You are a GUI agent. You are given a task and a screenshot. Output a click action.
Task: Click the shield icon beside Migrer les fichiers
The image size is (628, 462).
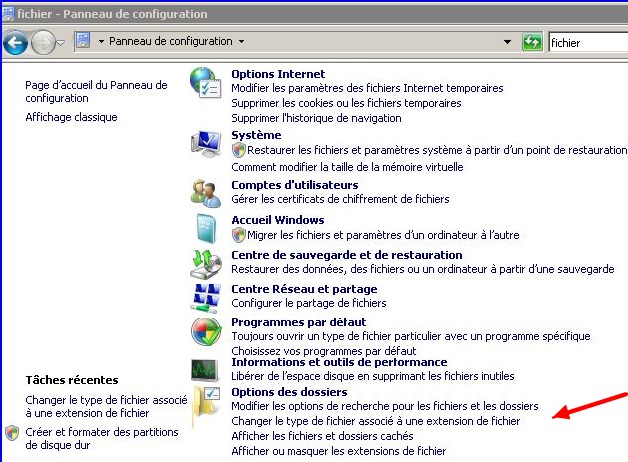239,235
